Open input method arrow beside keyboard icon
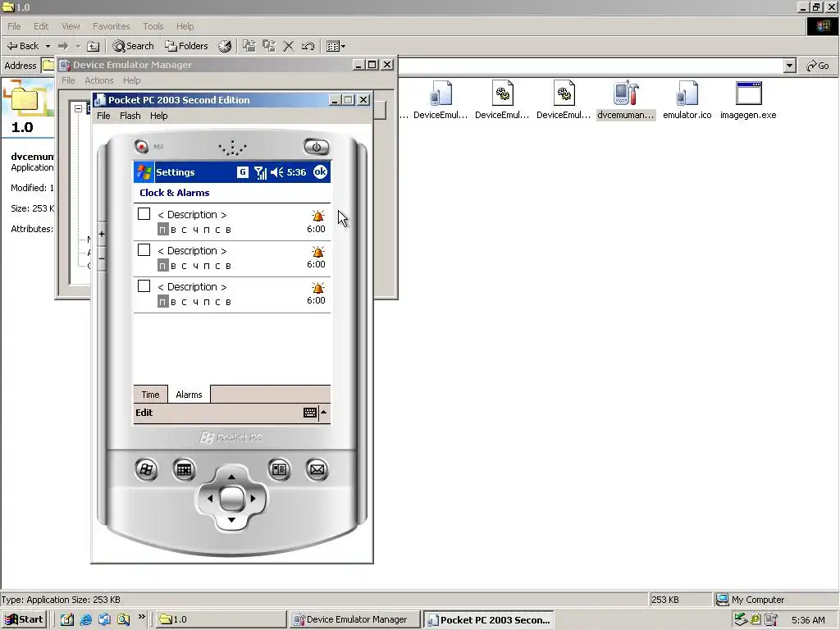The height and width of the screenshot is (630, 840). coord(323,413)
